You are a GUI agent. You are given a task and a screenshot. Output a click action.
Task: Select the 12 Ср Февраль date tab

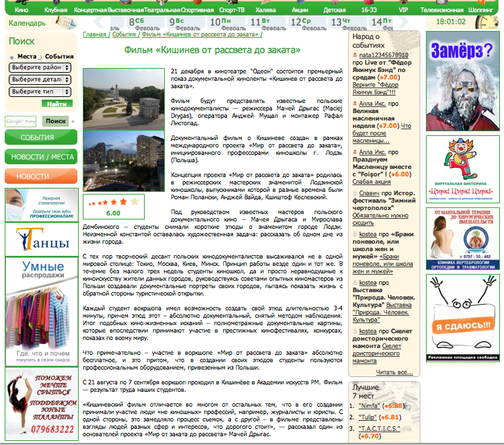(x=306, y=24)
